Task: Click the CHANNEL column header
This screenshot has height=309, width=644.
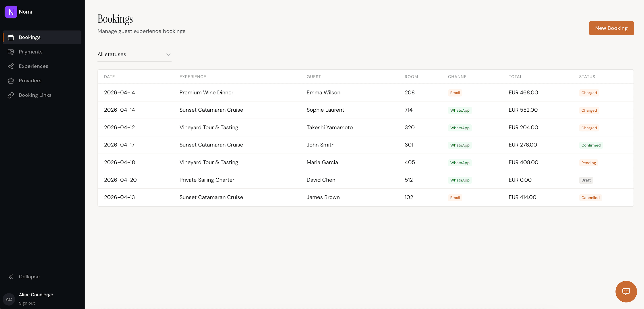Action: pyautogui.click(x=458, y=77)
